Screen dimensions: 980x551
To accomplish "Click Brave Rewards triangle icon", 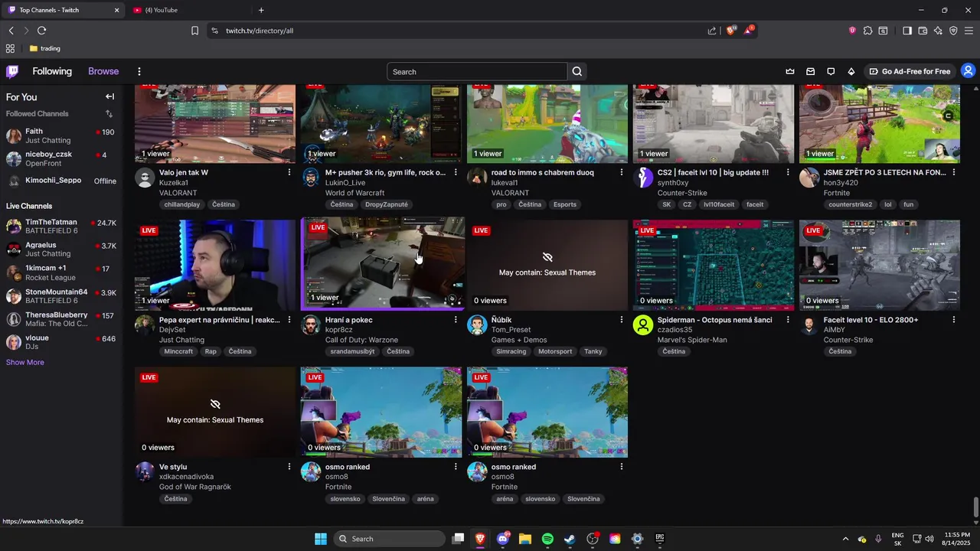I will pyautogui.click(x=749, y=31).
